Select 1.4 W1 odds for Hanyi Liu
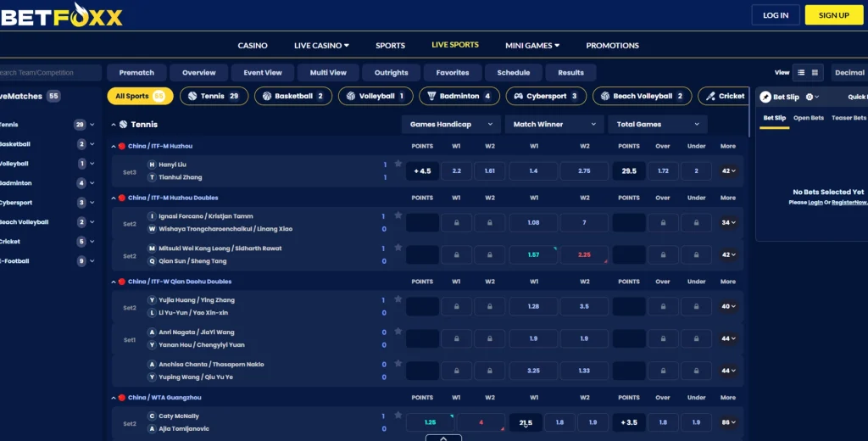 (x=533, y=171)
